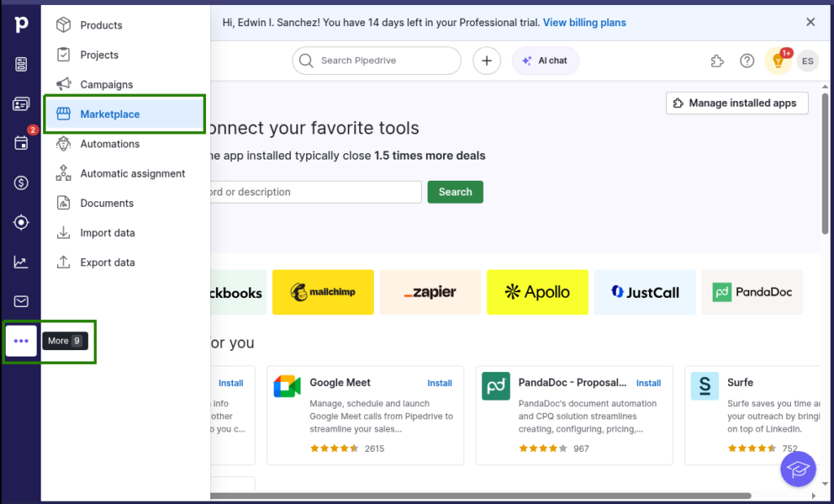Click the Surfe app icon
834x504 pixels.
(x=705, y=387)
